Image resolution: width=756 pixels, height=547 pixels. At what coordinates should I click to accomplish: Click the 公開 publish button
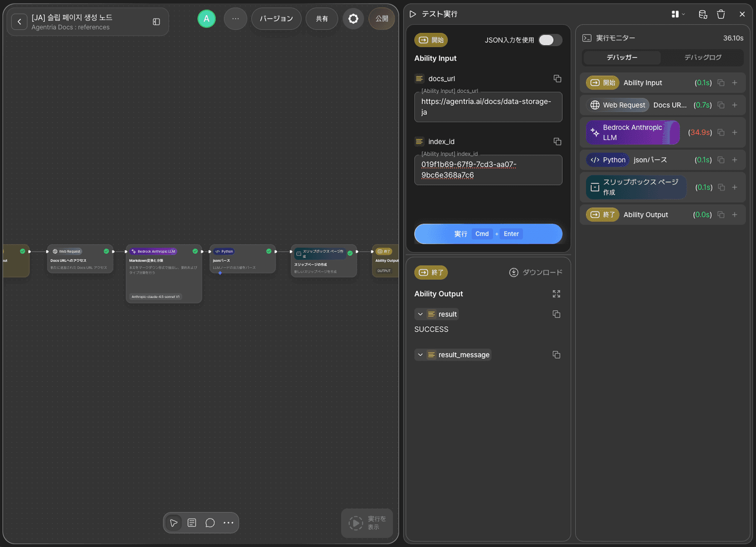click(382, 19)
